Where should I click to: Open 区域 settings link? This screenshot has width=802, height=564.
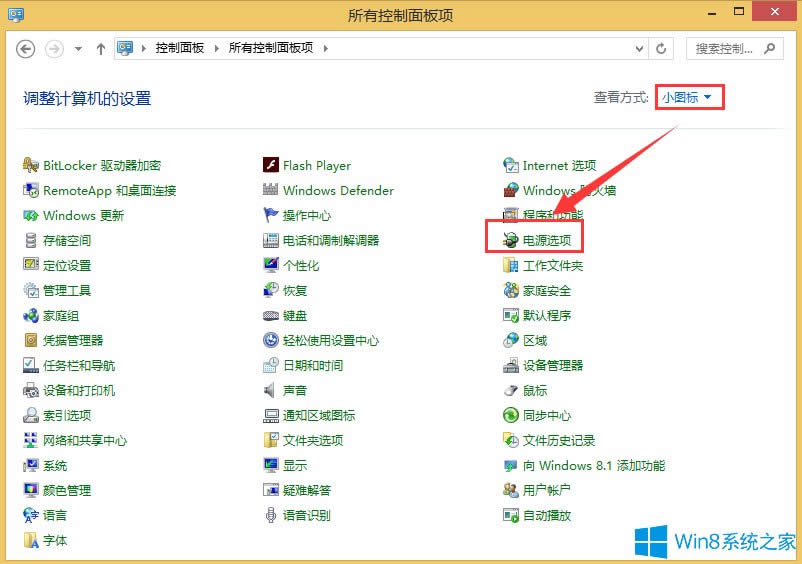pos(535,341)
